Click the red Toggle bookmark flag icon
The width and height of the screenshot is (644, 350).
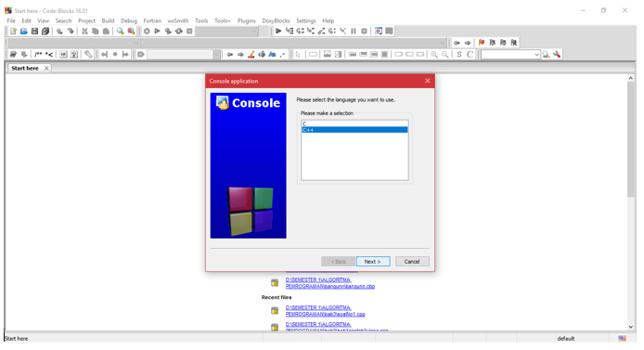click(x=482, y=43)
